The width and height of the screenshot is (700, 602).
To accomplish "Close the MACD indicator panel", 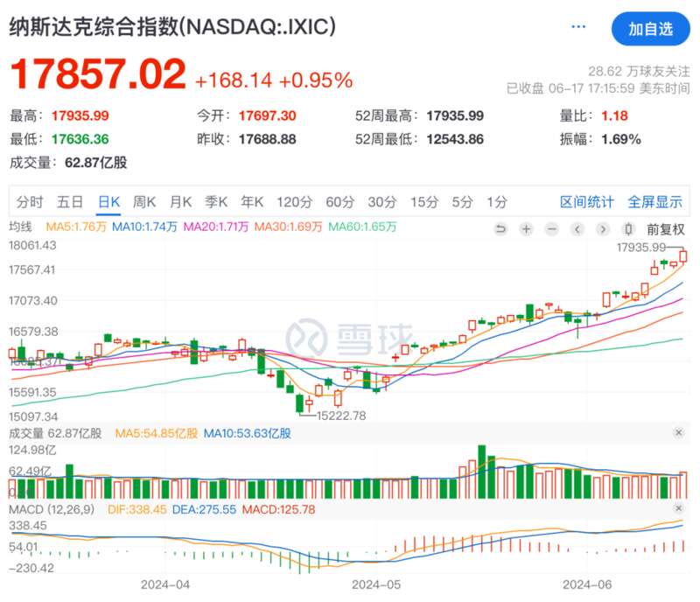I will (679, 508).
